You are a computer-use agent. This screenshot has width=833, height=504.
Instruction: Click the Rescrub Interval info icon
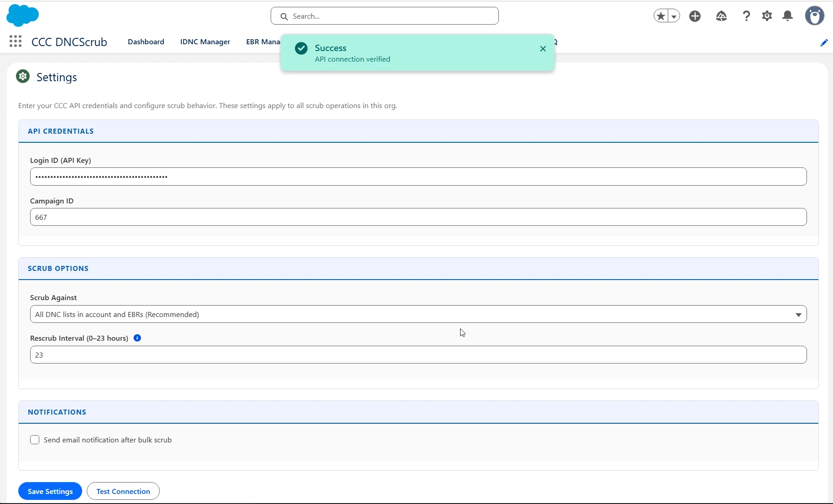coord(137,338)
